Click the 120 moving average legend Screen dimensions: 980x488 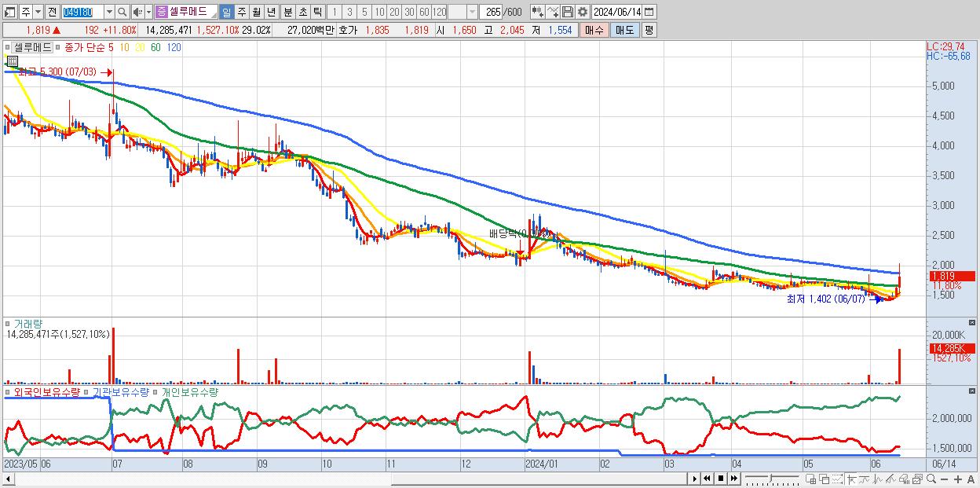point(174,47)
